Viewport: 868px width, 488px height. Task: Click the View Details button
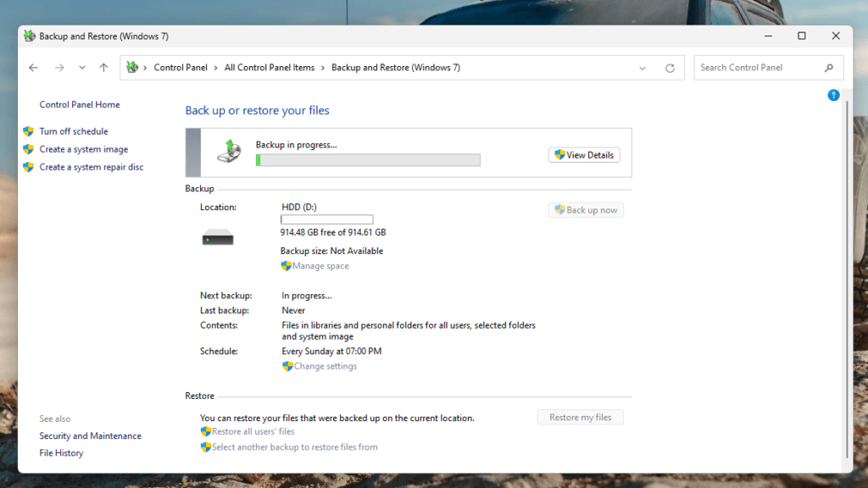tap(584, 155)
